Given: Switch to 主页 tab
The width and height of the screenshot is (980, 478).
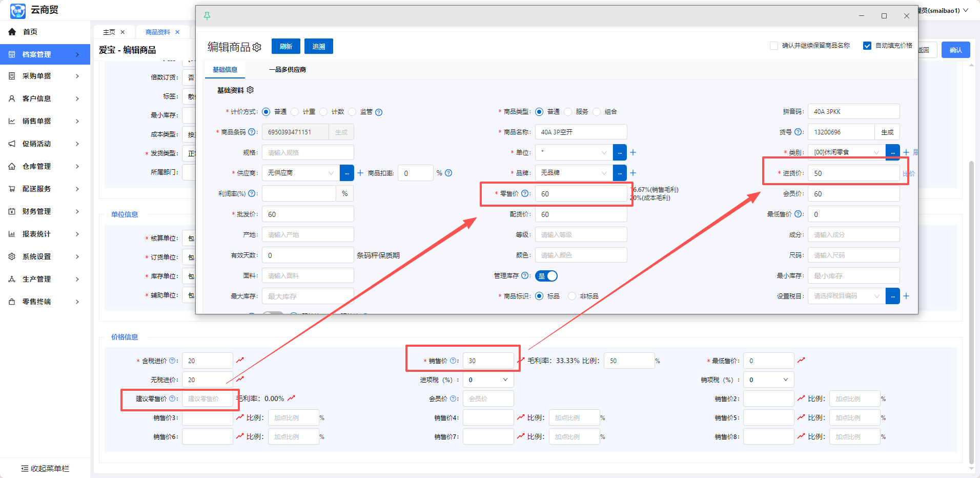Looking at the screenshot, I should pyautogui.click(x=109, y=32).
